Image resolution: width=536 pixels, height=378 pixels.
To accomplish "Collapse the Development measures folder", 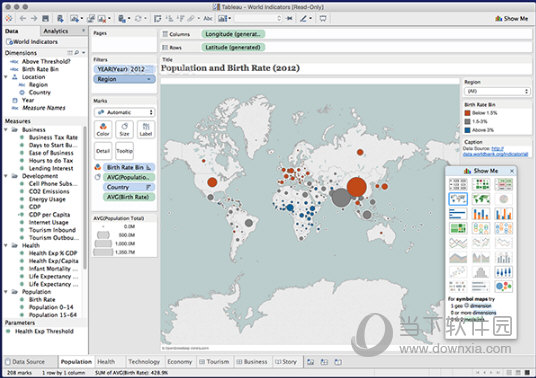I will coord(6,176).
